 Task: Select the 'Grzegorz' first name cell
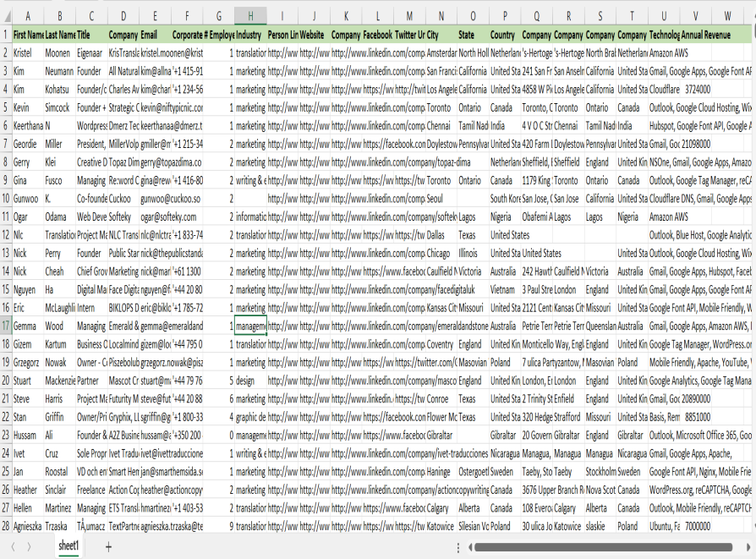pos(28,362)
